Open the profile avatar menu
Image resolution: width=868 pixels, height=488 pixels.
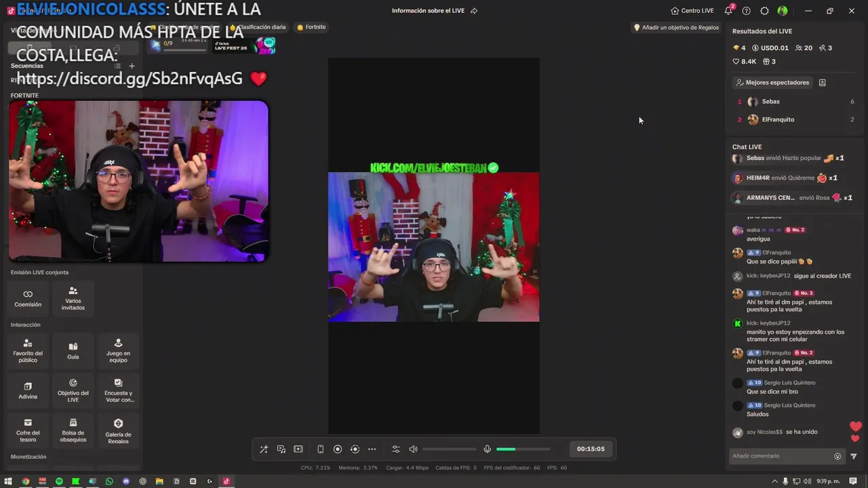click(783, 11)
